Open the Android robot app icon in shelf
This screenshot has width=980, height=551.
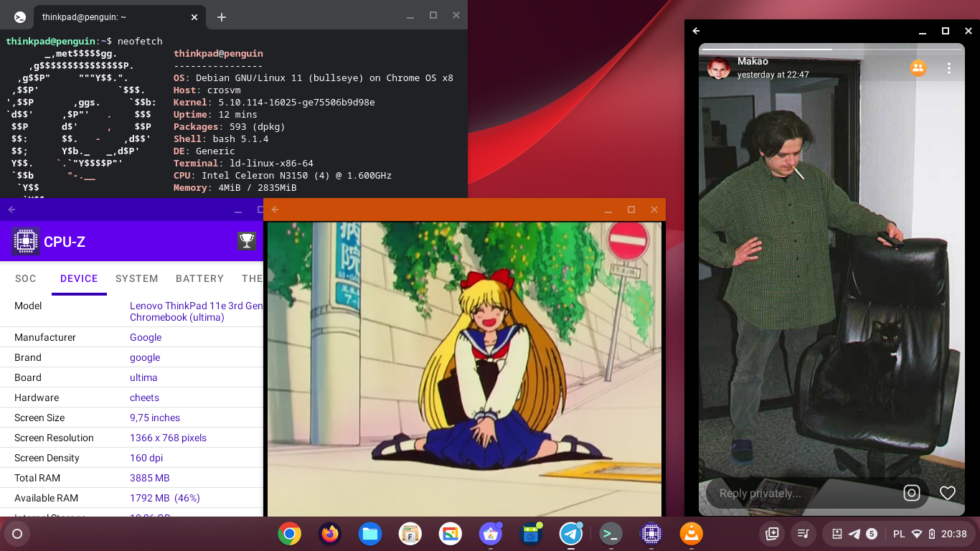click(x=531, y=534)
